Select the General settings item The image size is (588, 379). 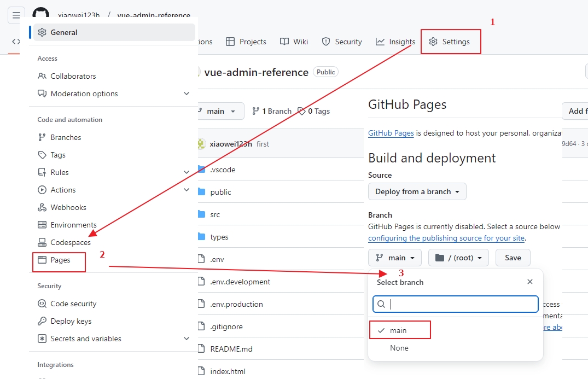(x=114, y=32)
